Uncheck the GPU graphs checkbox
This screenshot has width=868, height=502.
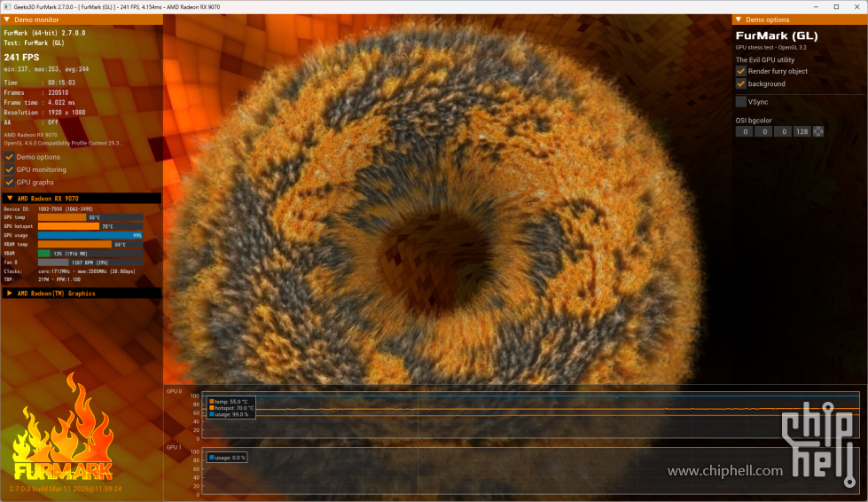pos(10,182)
